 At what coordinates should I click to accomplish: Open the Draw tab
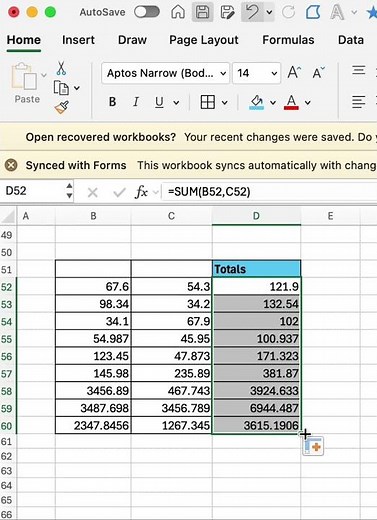(132, 40)
